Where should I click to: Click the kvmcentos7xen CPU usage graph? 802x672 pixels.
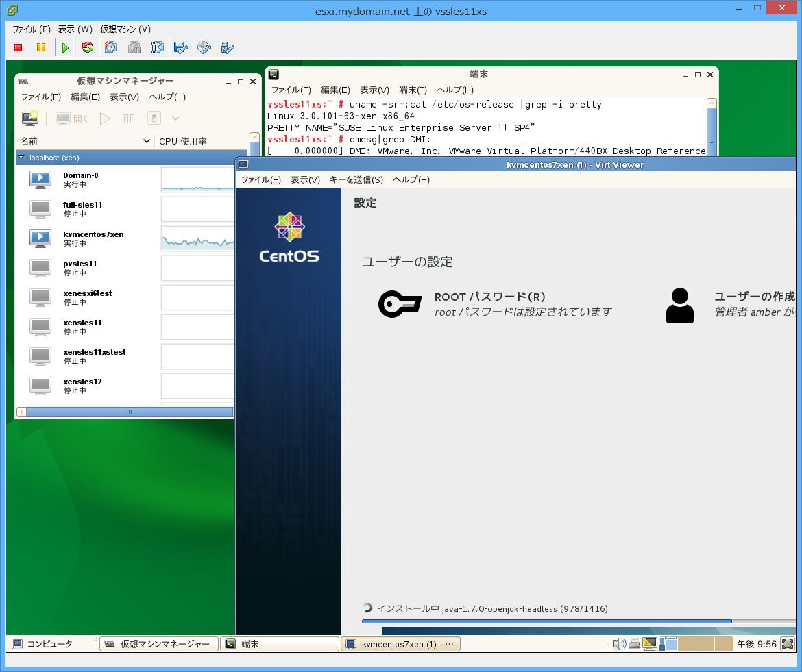point(198,238)
